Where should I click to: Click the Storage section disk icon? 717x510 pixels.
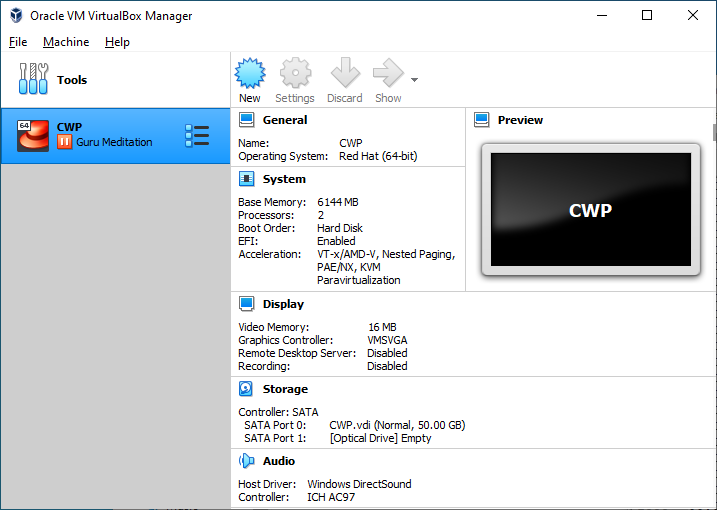pyautogui.click(x=246, y=389)
